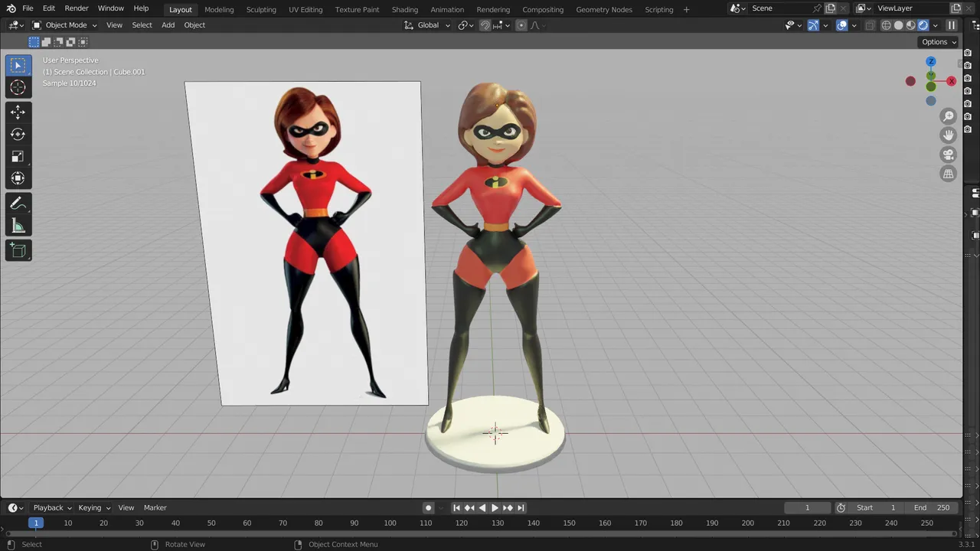Open the Marker menu in timeline
This screenshot has height=551, width=980.
point(155,508)
